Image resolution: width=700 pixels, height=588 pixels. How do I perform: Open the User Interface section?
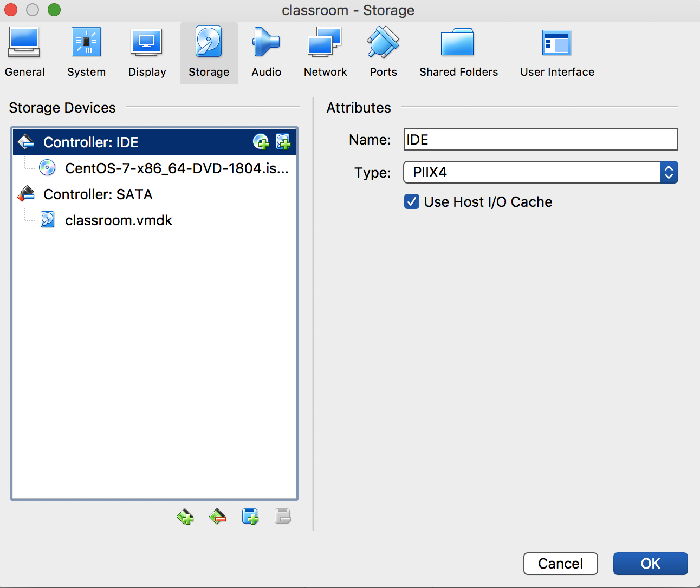point(557,53)
